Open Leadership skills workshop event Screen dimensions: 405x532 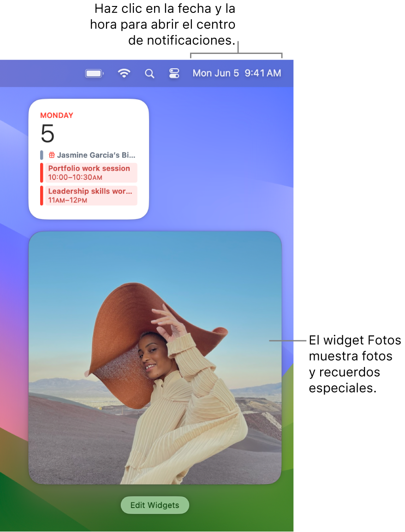click(x=89, y=195)
